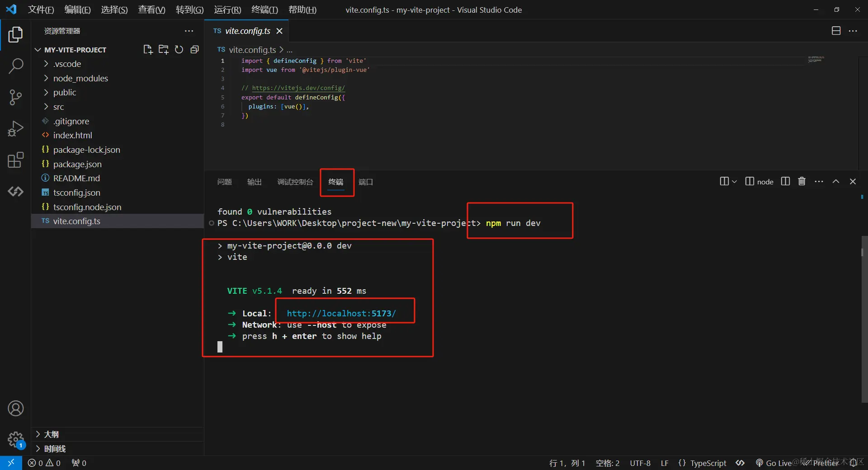Open the Search view in activity bar

pos(15,66)
